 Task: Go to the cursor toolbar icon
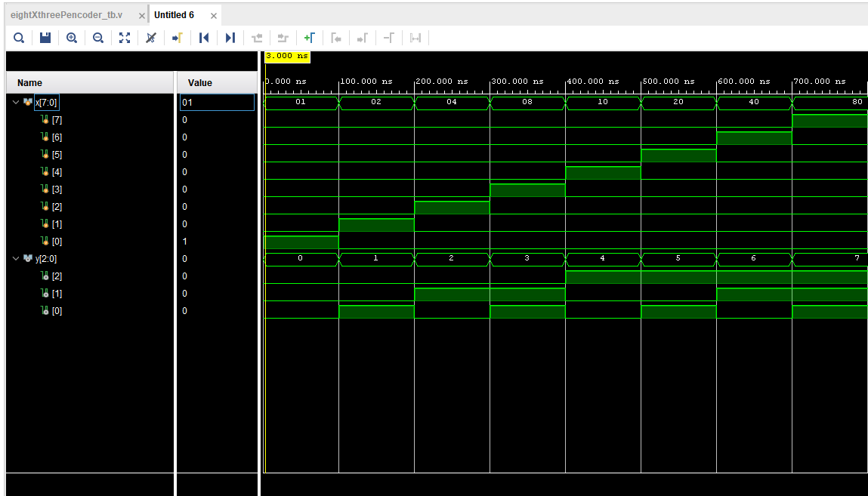[x=177, y=38]
